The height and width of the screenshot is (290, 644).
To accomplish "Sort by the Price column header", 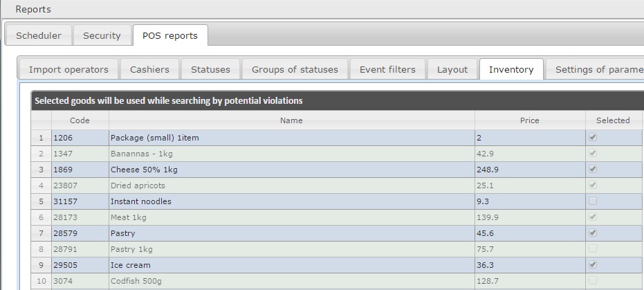I will (529, 120).
